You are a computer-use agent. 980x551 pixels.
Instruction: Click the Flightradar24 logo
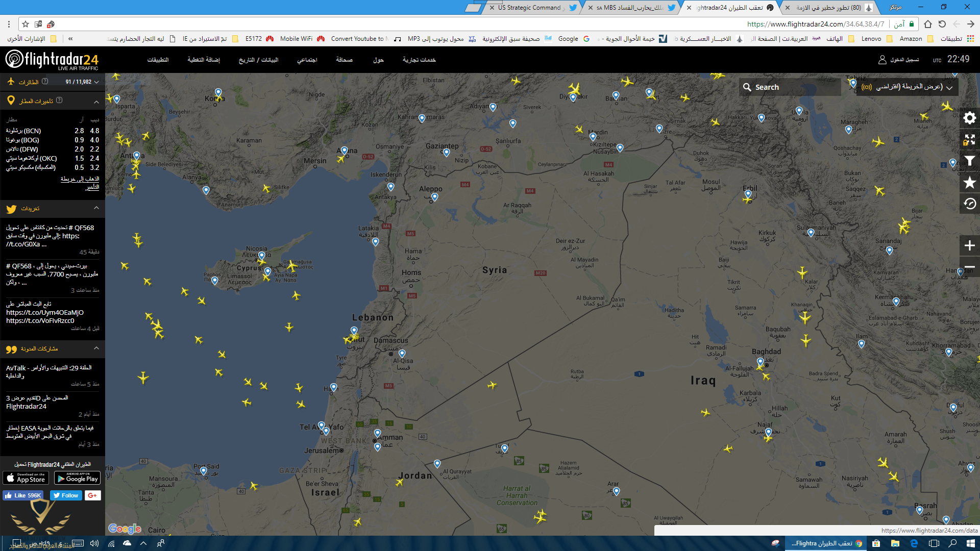pyautogui.click(x=52, y=60)
